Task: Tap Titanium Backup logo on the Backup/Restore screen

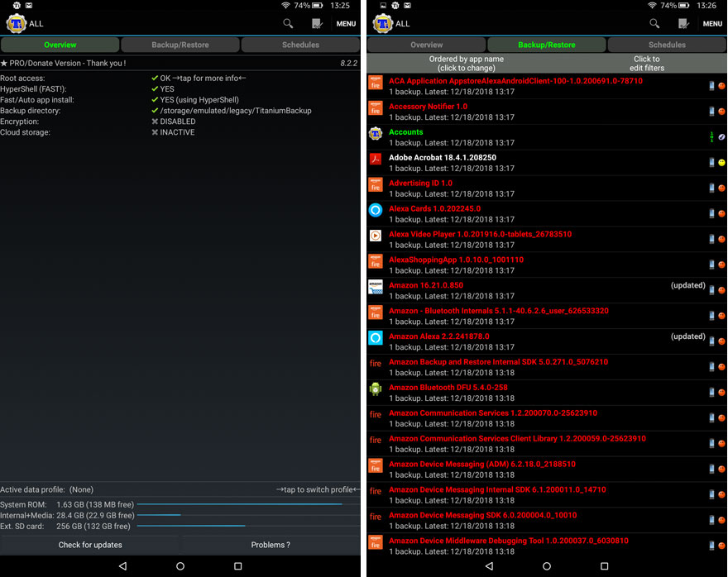Action: [383, 24]
